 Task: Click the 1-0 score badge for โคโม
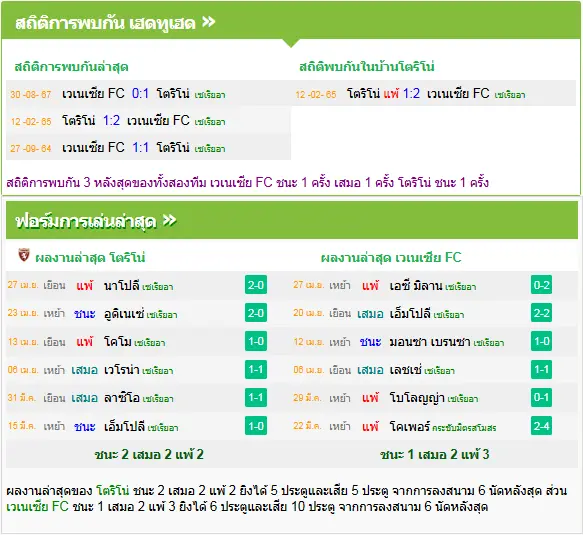[256, 341]
